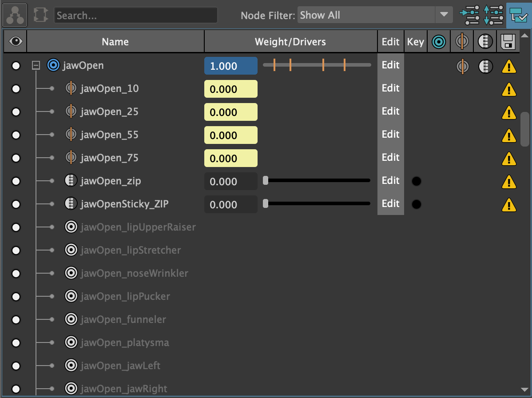Click the Key dot for jawOpen_zip

[x=416, y=181]
